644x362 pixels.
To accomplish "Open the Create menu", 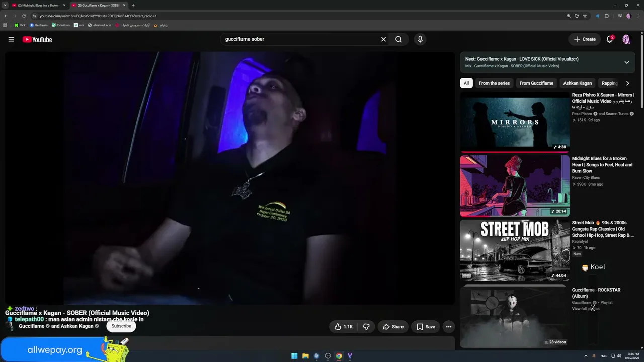I will (585, 39).
